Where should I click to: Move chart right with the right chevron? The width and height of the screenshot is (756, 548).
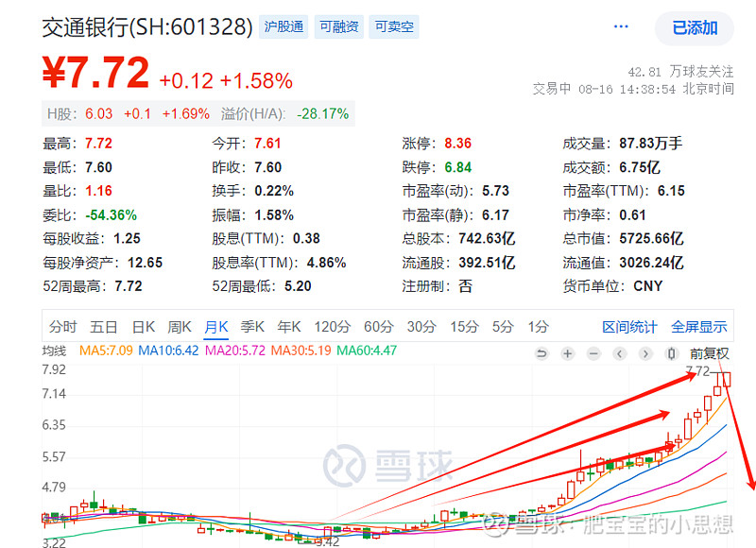point(645,353)
